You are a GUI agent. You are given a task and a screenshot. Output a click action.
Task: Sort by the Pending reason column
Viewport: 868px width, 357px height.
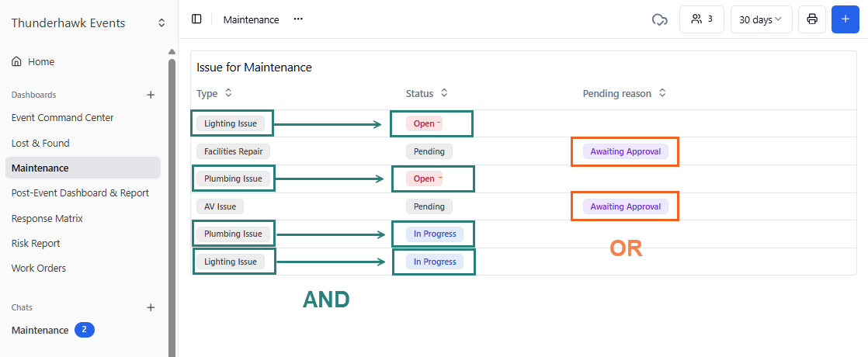(662, 93)
